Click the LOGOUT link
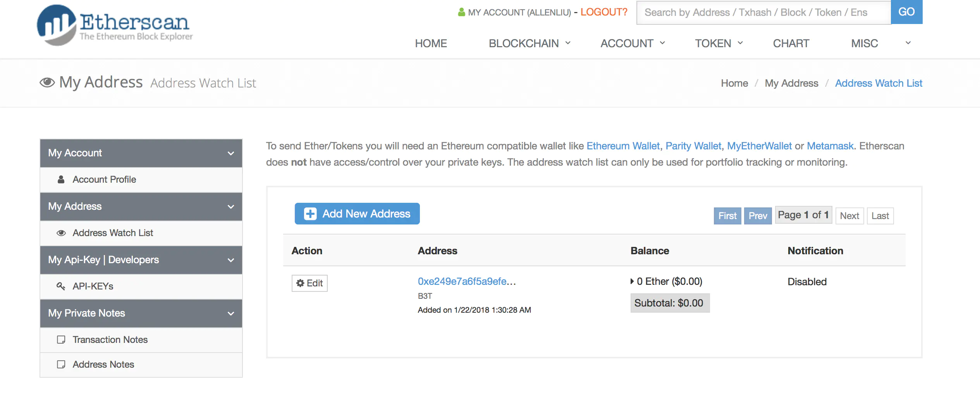980x411 pixels. (603, 12)
